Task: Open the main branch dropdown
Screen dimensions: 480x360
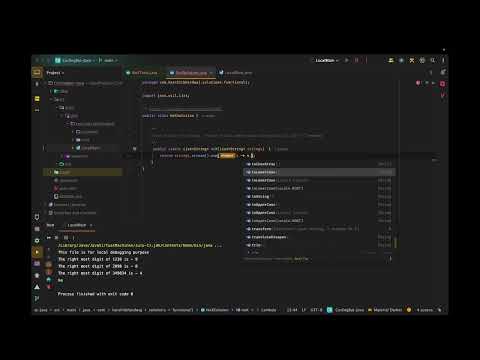Action: [x=108, y=60]
